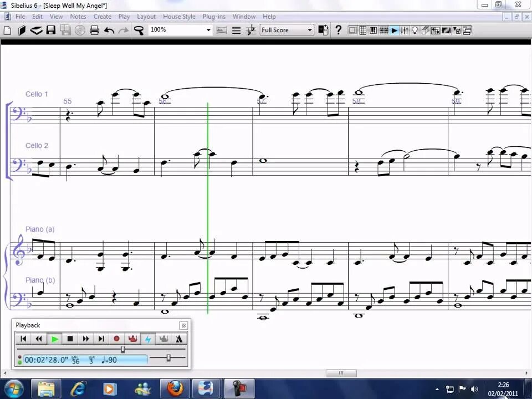Toggle the blue Live Playback lightning icon
This screenshot has width=532, height=399.
[x=148, y=339]
